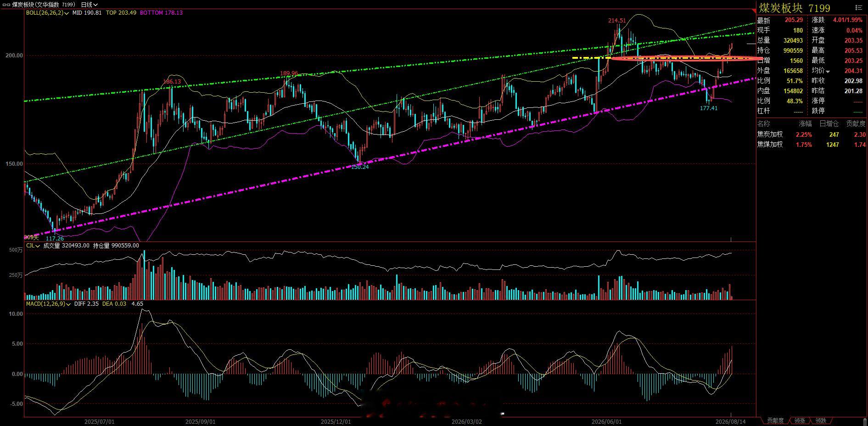Click the 现手 value 180
868x426 pixels.
798,30
